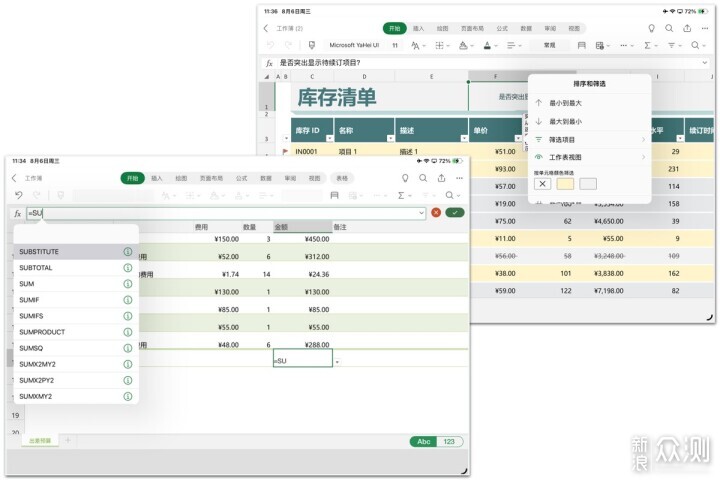
Task: Cancel formula entry with the red X
Action: point(436,213)
